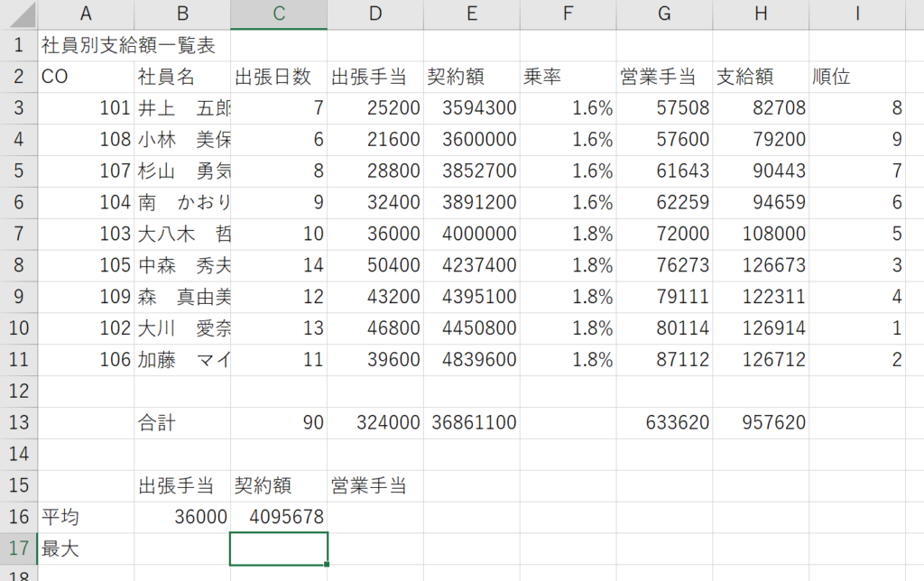924x581 pixels.
Task: Select name cell 大八木 哲
Action: 182,234
